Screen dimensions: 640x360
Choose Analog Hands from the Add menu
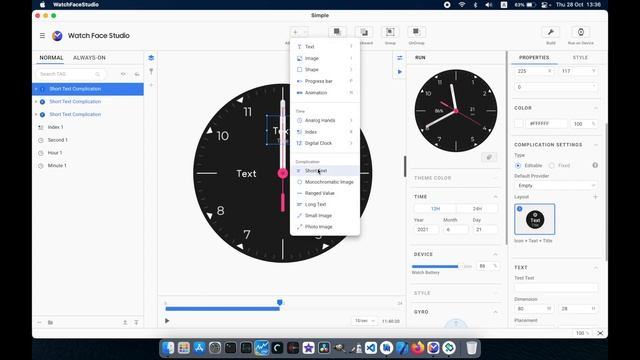point(325,120)
